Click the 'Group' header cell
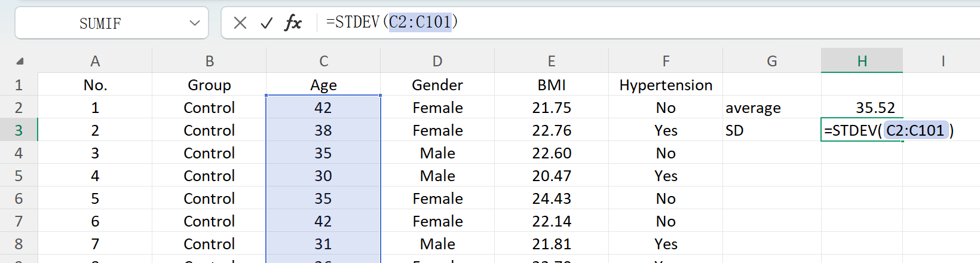 209,85
